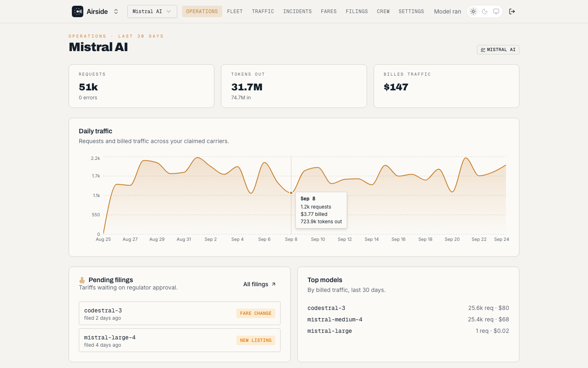Click the NEW LISTING badge
The image size is (588, 368).
(256, 340)
